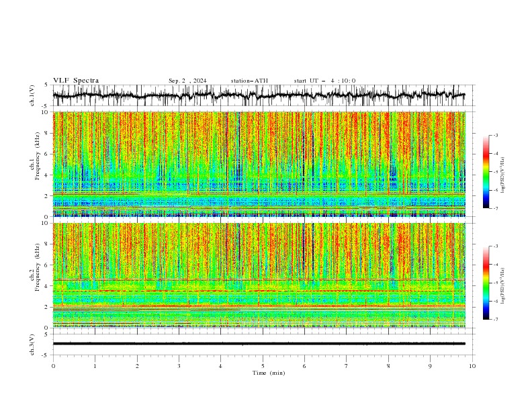532x411 pixels.
Task: Select the "start UT = 4 :10: 0" text
Action: point(324,81)
